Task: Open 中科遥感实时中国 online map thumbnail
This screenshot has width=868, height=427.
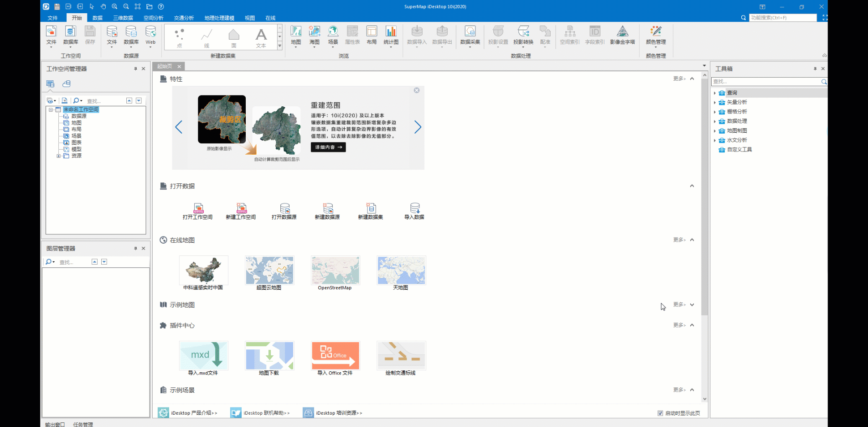Action: coord(203,271)
